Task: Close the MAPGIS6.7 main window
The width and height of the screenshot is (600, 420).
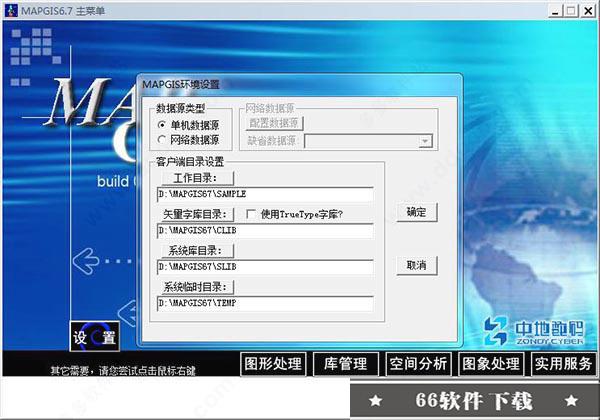Action: (x=588, y=11)
